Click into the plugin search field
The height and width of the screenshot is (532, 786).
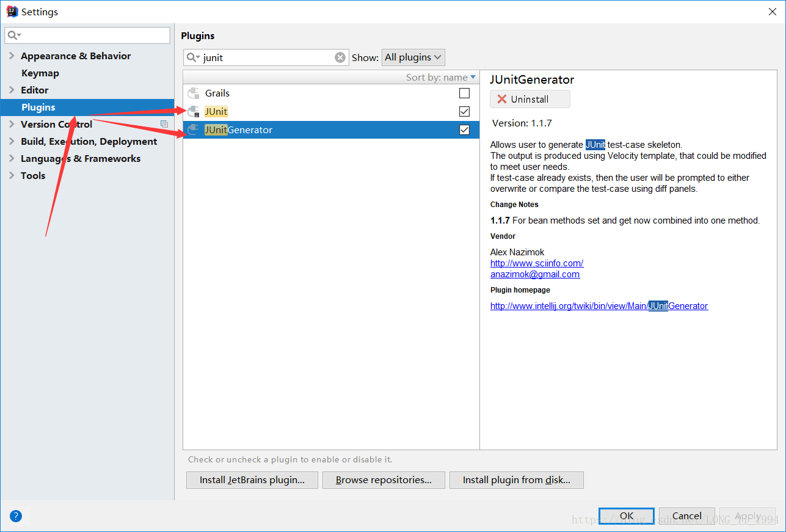[x=267, y=57]
